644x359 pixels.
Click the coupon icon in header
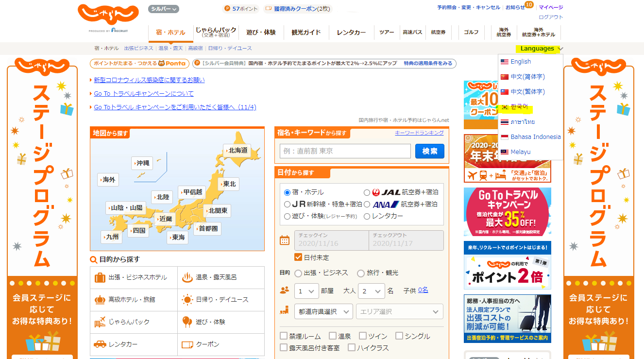click(x=268, y=9)
